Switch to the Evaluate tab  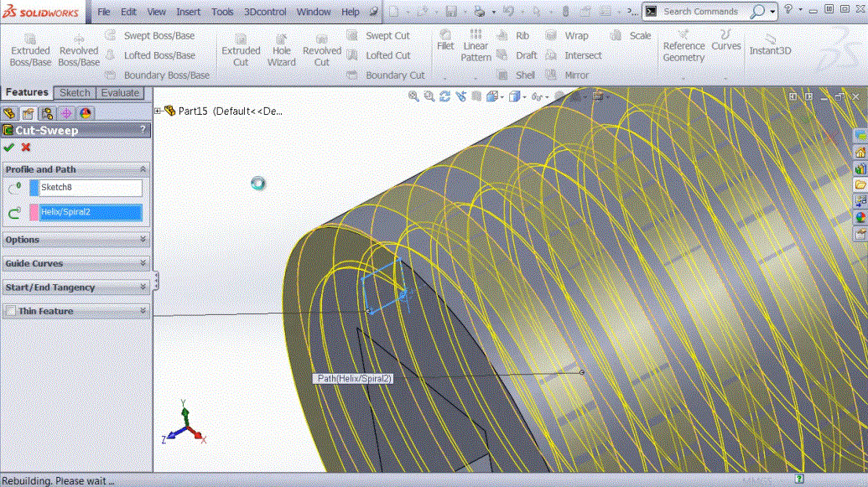[120, 93]
